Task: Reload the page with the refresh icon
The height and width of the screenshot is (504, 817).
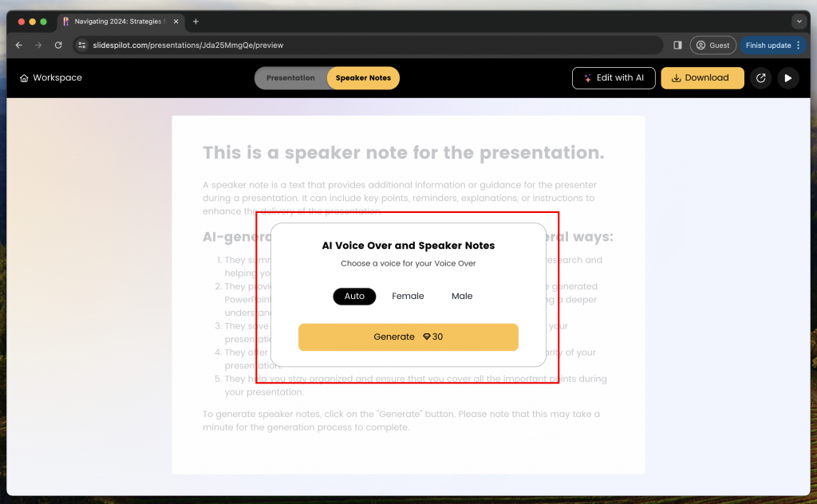Action: (x=58, y=45)
